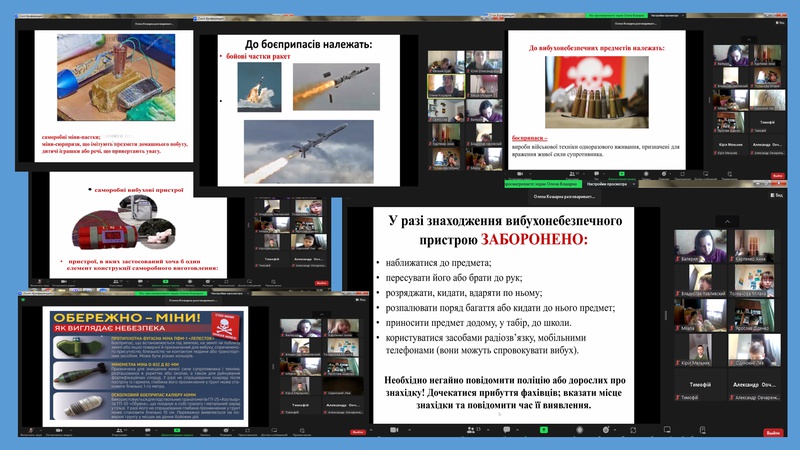800x450 pixels.
Task: Select Одинокий Лев video tile, ЗАБОРОНЕНО window
Action: [x=754, y=350]
